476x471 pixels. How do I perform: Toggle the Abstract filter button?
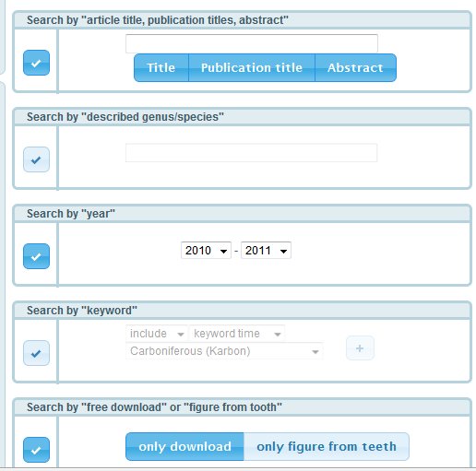pos(355,67)
